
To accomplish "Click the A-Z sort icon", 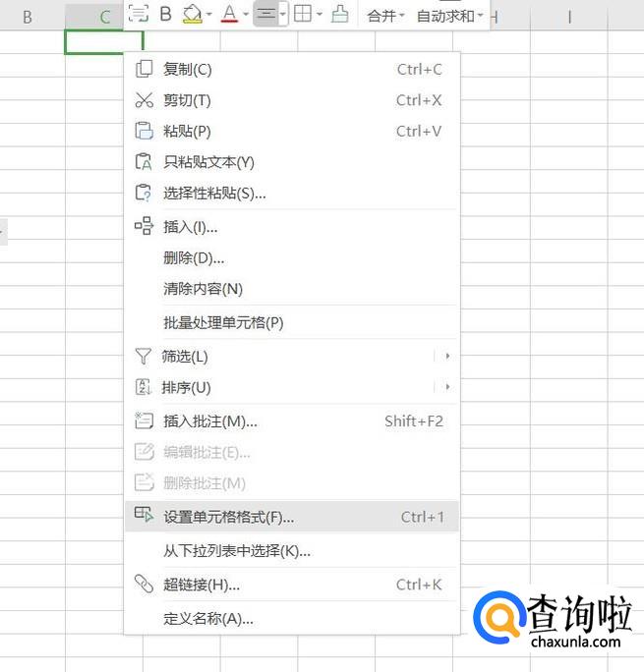I will coord(144,387).
